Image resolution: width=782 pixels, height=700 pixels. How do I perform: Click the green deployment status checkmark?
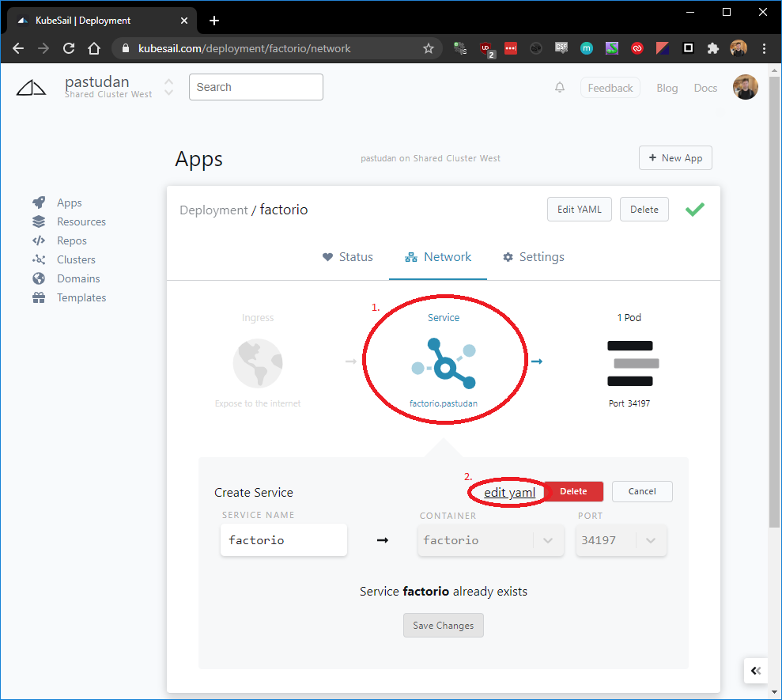[x=695, y=210]
